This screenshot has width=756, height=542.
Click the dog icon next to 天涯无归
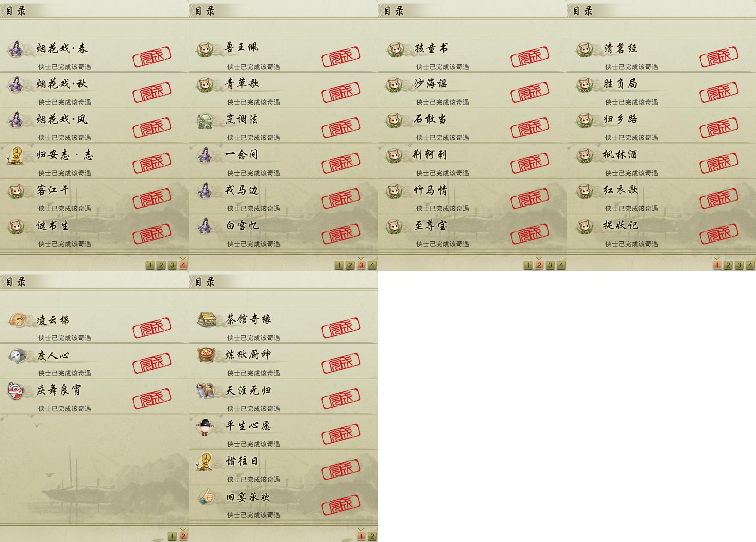pos(206,391)
